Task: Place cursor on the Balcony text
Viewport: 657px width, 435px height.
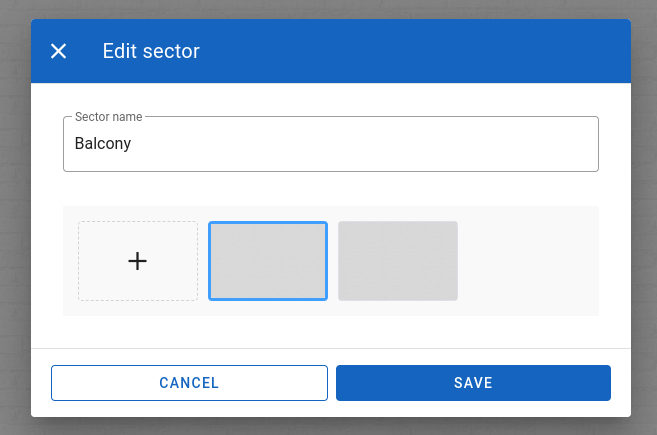Action: [103, 143]
